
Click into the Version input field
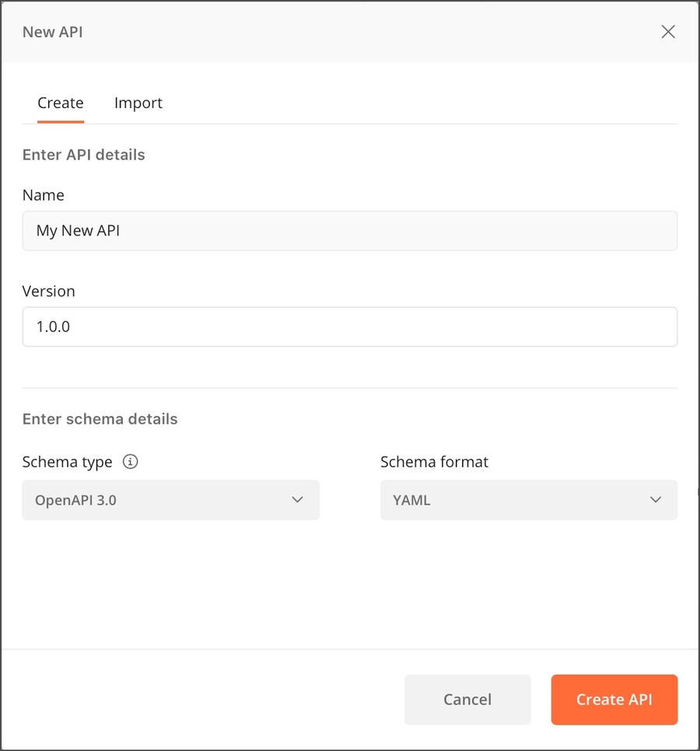pos(349,327)
